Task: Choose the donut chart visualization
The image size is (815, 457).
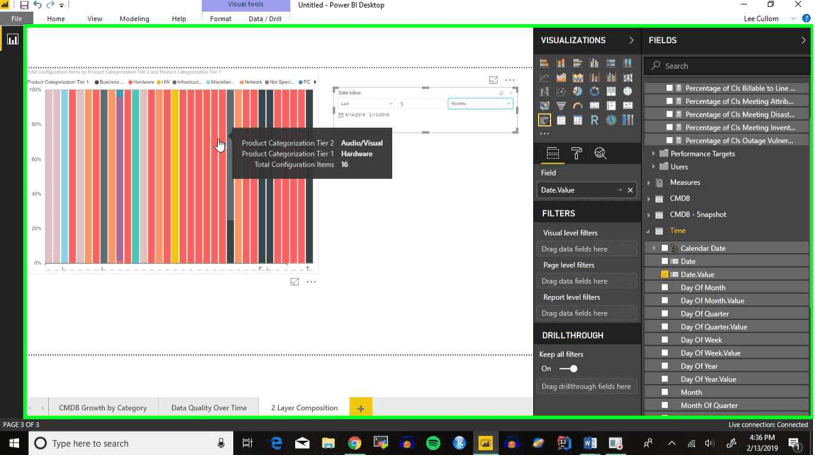Action: point(595,92)
